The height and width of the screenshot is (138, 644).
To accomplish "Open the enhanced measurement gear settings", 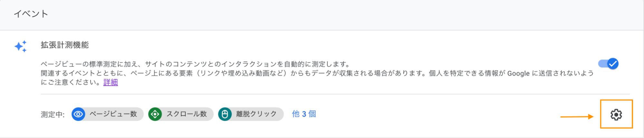I will [x=616, y=115].
